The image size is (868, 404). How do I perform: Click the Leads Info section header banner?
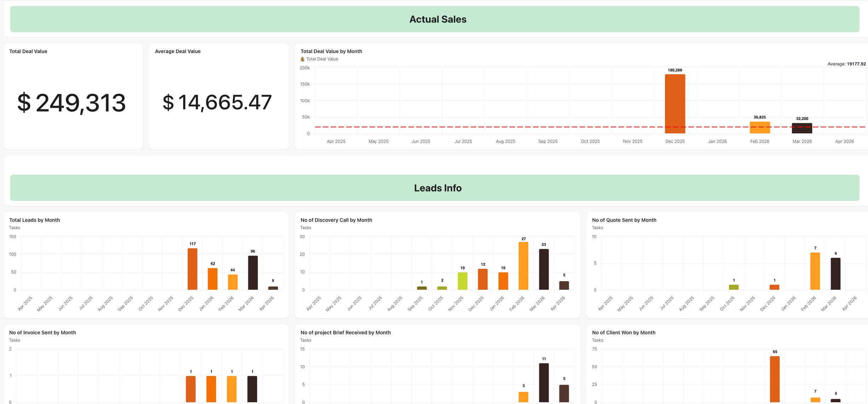[x=438, y=188]
